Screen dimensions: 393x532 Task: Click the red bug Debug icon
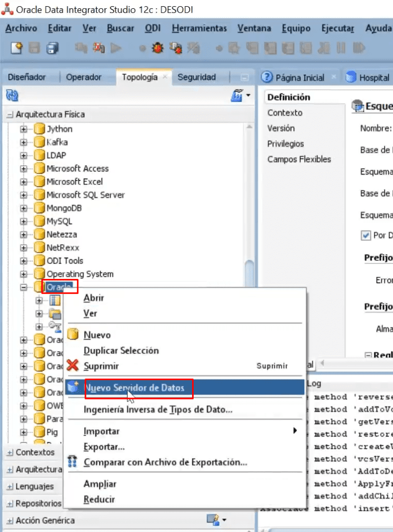click(x=158, y=48)
